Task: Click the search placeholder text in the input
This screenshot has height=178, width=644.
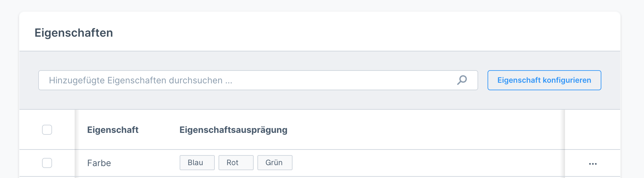Action: click(x=140, y=80)
